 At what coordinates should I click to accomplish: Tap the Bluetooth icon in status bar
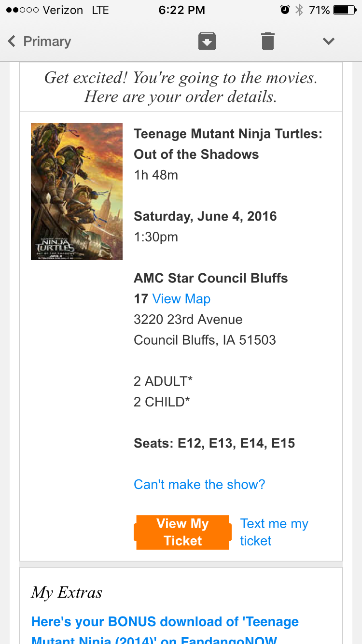coord(299,10)
